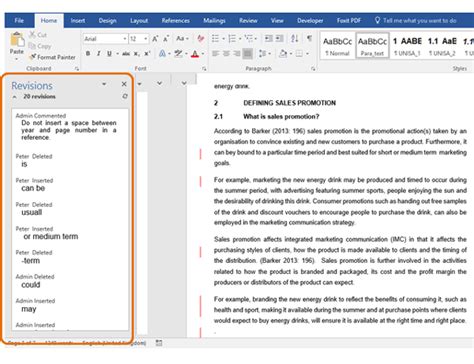
Task: Open Revisions pane options dropdown
Action: tap(104, 84)
